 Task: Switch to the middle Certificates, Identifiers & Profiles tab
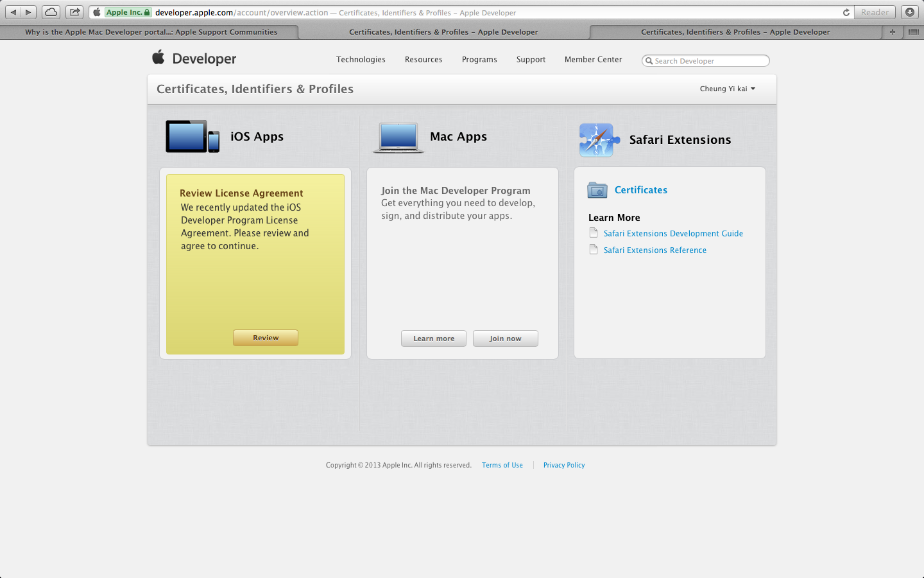(x=443, y=31)
